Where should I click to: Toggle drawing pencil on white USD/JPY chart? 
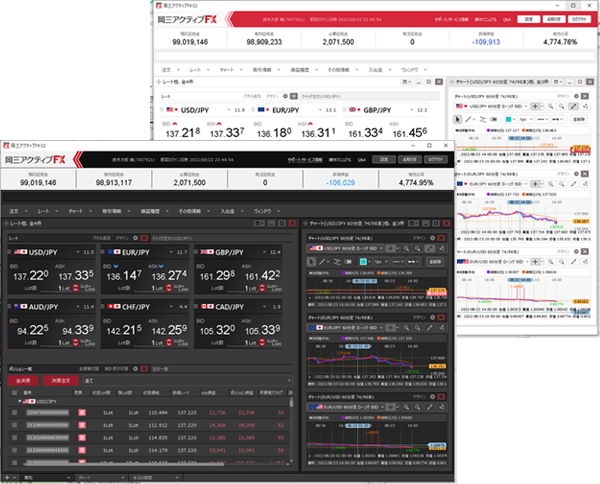pyautogui.click(x=573, y=106)
